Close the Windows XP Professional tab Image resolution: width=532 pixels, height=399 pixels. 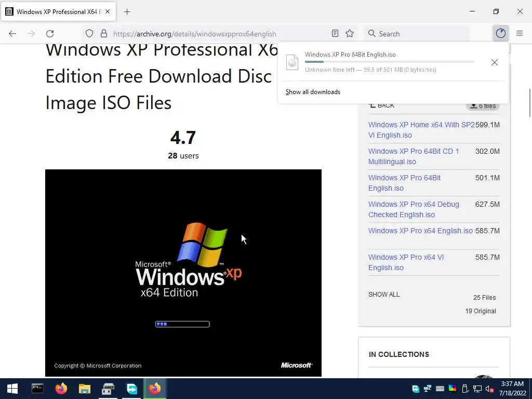[108, 11]
